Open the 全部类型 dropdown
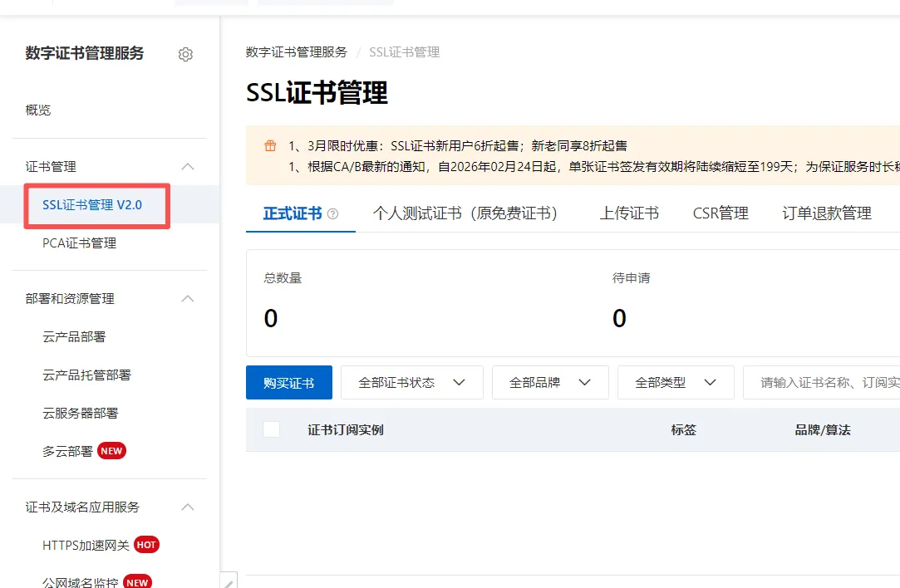Viewport: 900px width, 588px height. click(x=676, y=383)
